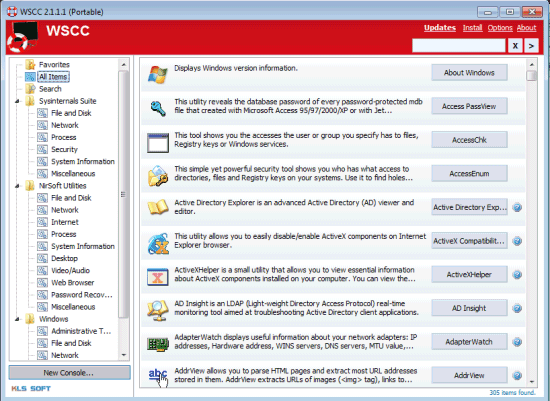Open help for ActiveX Compatibility
The width and height of the screenshot is (550, 401).
[x=517, y=241]
